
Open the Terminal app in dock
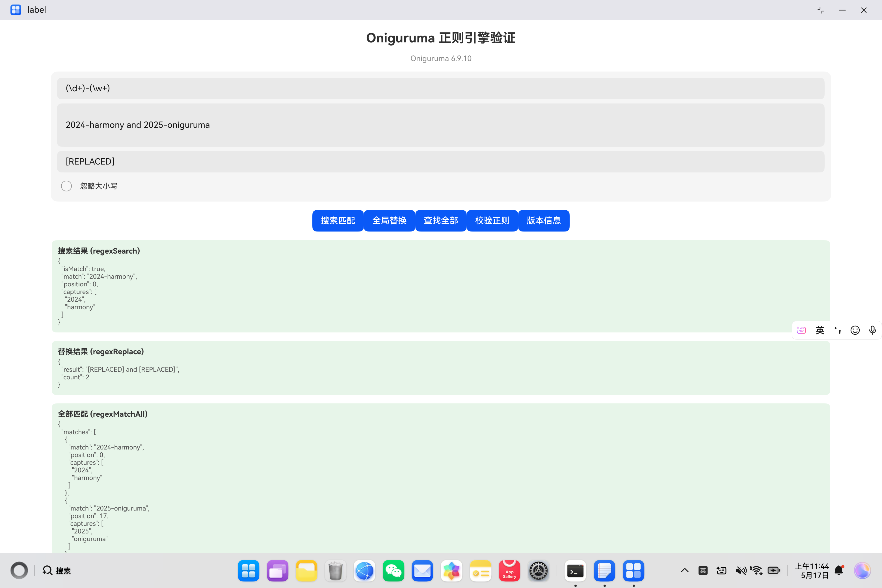575,571
